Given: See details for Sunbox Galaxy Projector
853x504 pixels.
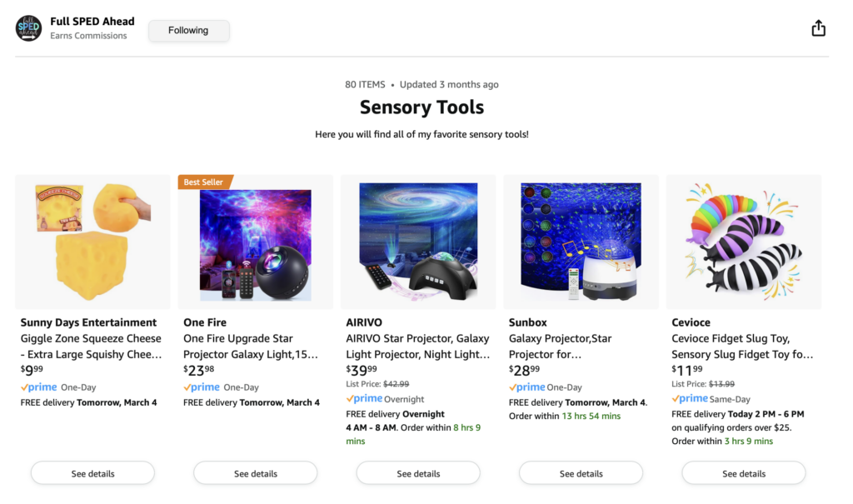Looking at the screenshot, I should (x=581, y=473).
